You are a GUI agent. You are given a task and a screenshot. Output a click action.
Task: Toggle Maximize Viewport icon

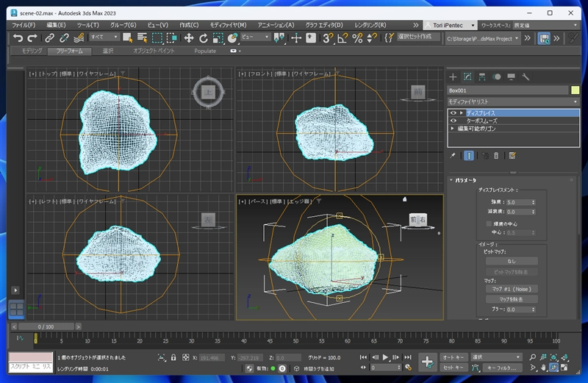[x=564, y=368]
